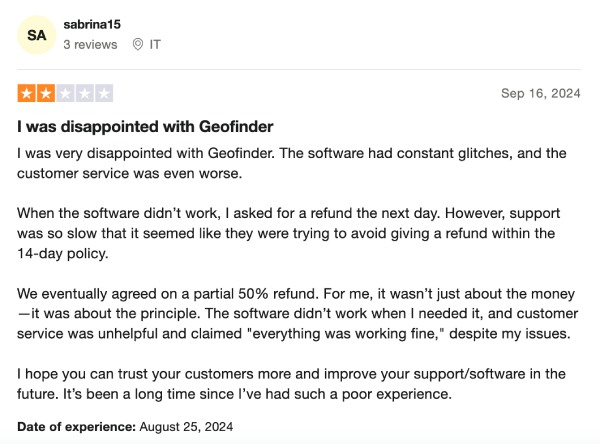This screenshot has width=600, height=444.
Task: Click the third gray rating star
Action: 65,94
